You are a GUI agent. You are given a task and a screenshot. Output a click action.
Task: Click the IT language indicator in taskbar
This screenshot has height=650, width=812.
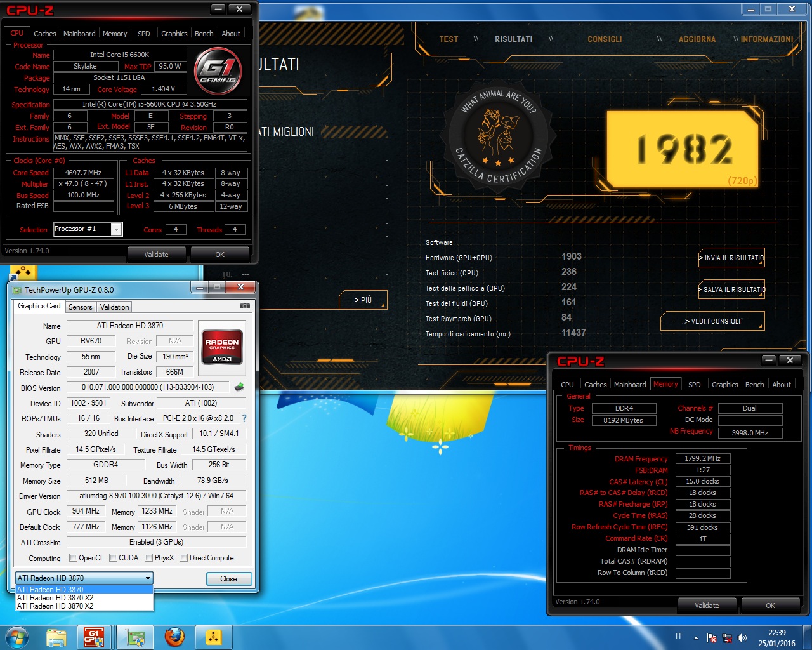tap(679, 636)
